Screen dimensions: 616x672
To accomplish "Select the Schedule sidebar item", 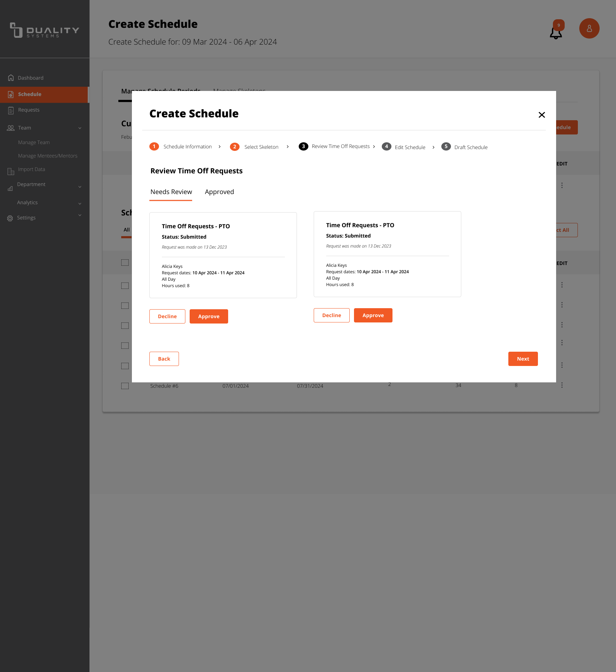I will coord(45,95).
